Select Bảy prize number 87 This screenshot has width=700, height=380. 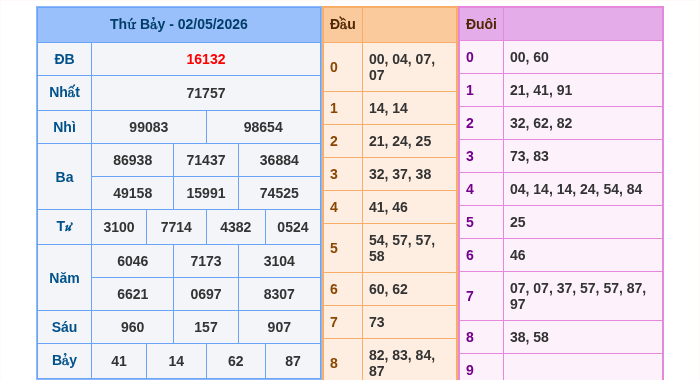coord(293,361)
